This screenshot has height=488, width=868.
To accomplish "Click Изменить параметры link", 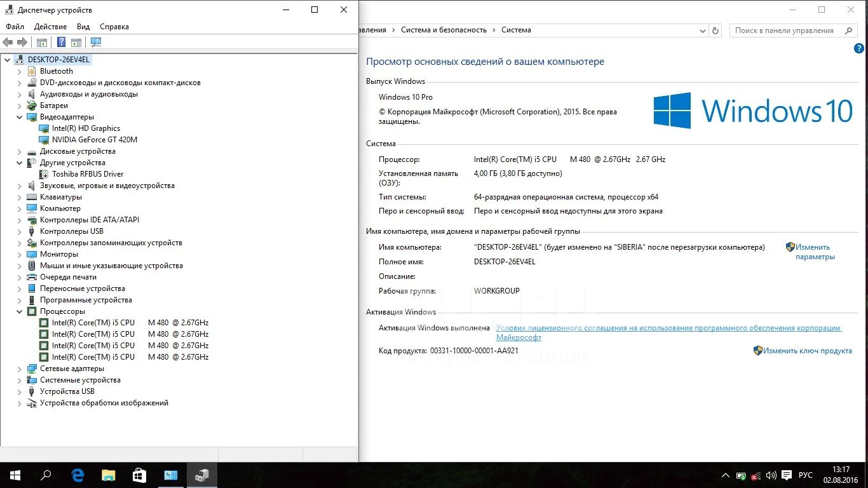I will click(815, 252).
